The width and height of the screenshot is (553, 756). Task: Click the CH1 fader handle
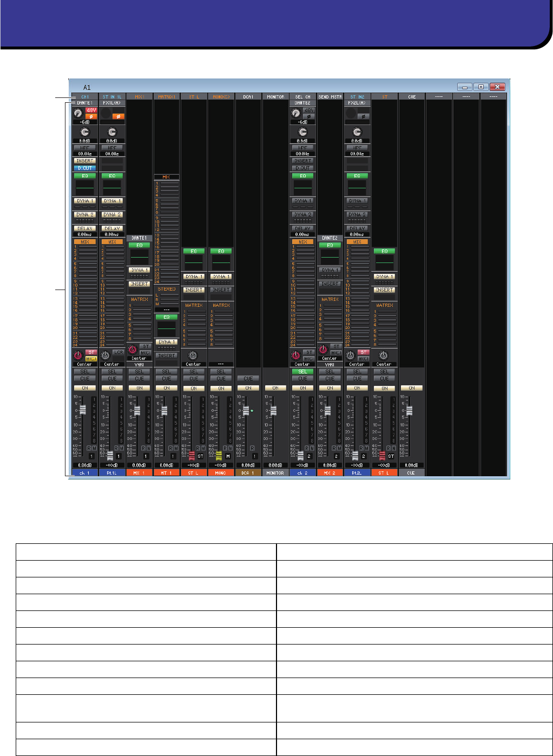(83, 410)
